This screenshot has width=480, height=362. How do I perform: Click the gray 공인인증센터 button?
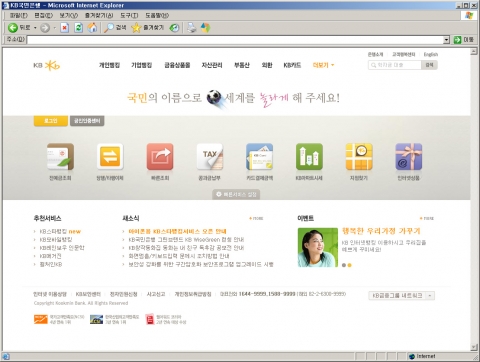pos(87,121)
